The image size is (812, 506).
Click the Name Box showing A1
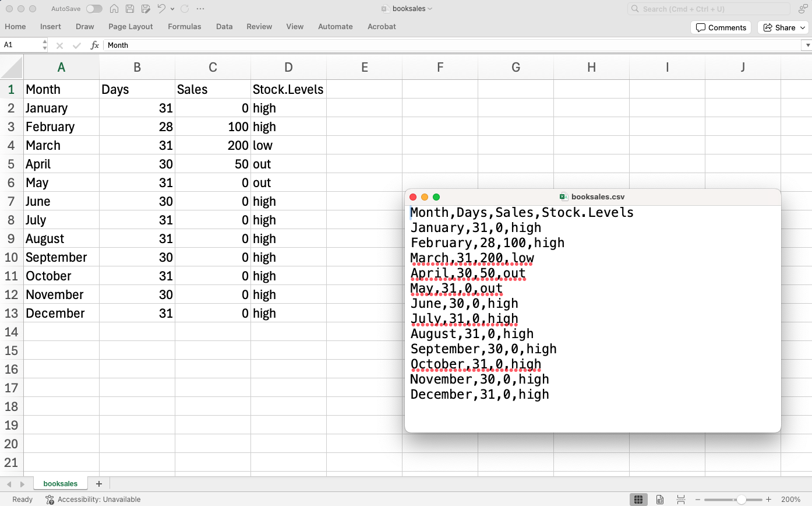(21, 45)
